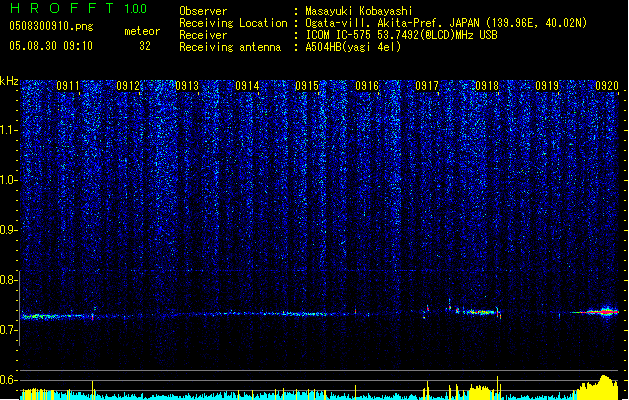This screenshot has width=629, height=400.
Task: Click the 1.0 kHz axis label
Action: 9,180
